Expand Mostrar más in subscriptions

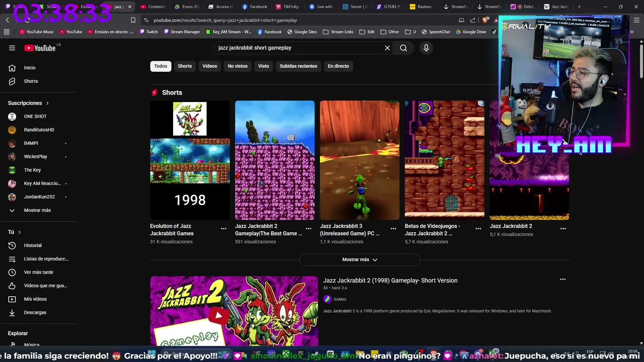[x=38, y=210]
